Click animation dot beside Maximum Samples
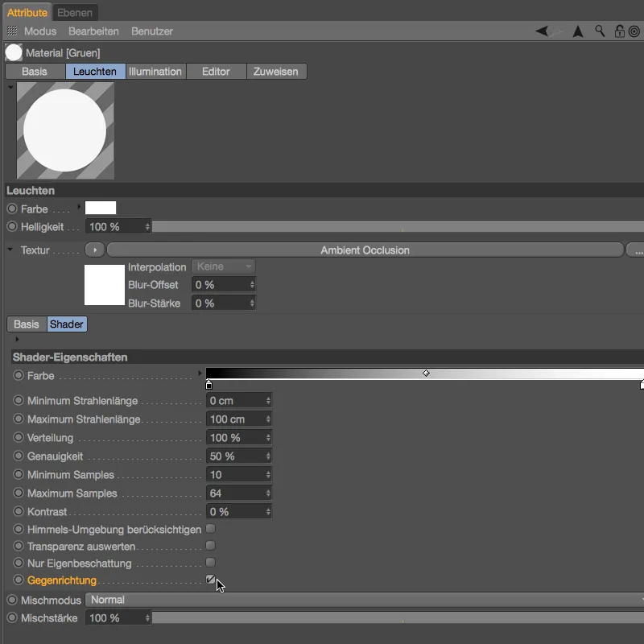The image size is (644, 644). [x=19, y=493]
